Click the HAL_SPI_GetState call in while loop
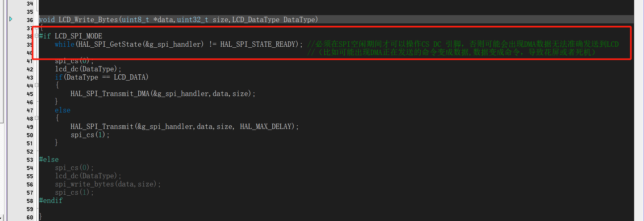644x221 pixels. 109,44
